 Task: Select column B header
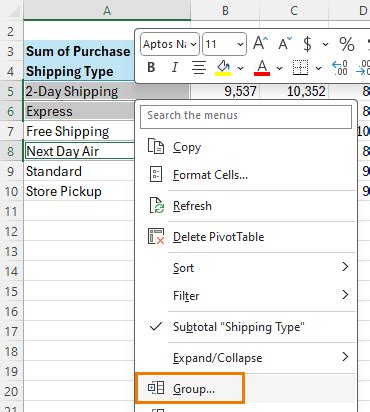tap(225, 11)
